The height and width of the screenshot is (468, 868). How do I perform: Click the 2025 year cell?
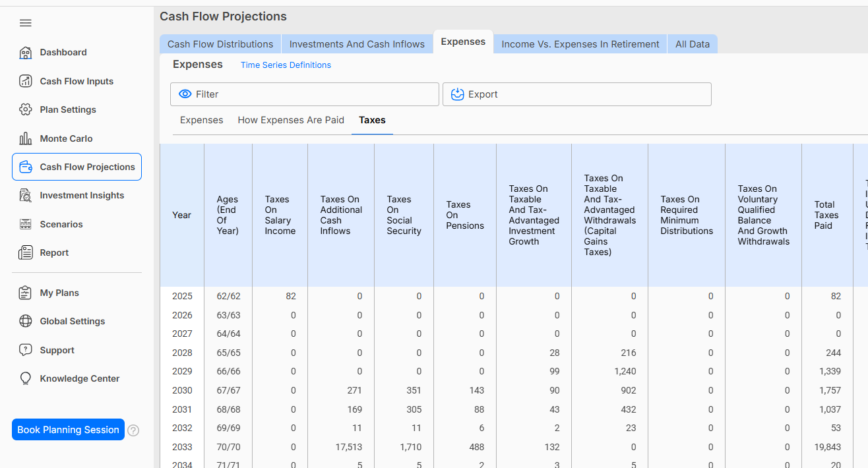coord(182,297)
